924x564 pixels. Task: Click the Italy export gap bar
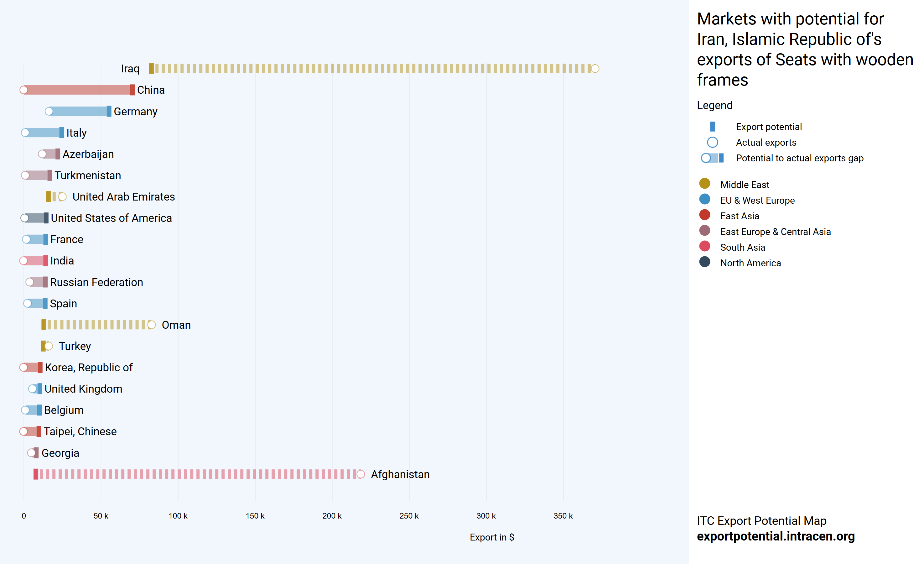[x=43, y=133]
